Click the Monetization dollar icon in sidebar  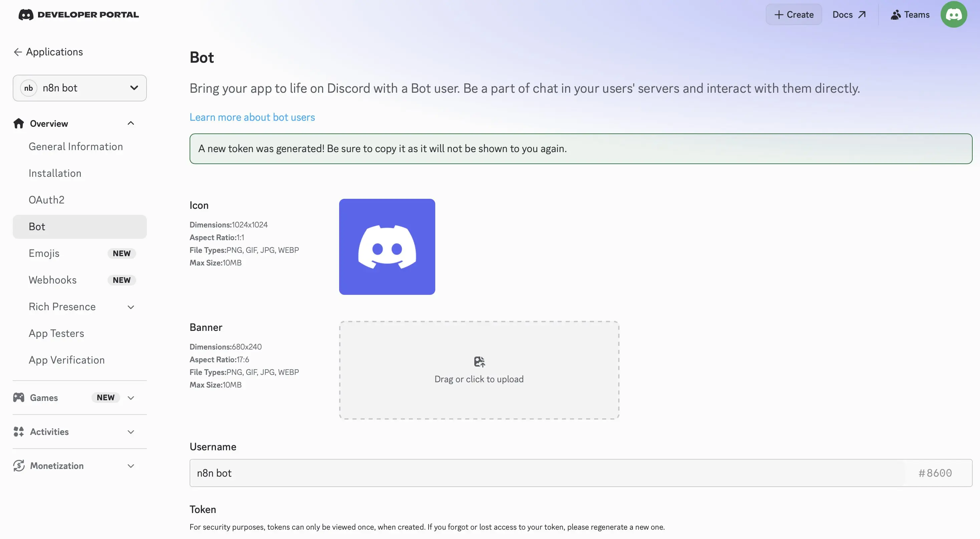[19, 466]
